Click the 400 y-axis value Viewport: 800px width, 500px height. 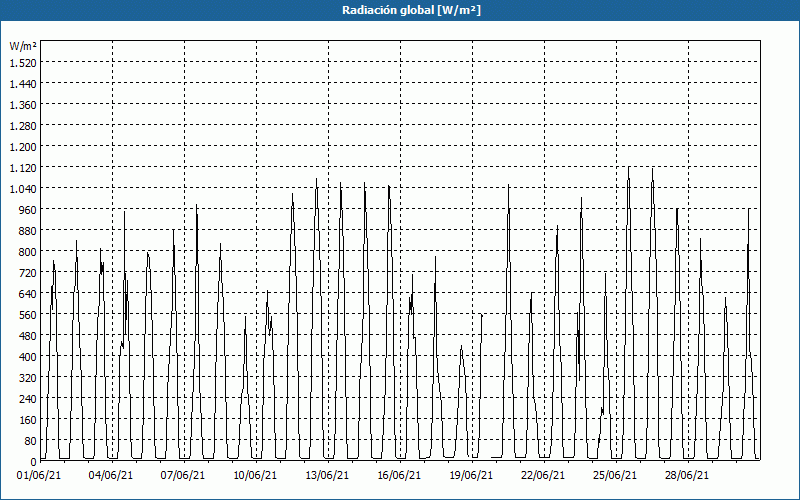tap(28, 357)
